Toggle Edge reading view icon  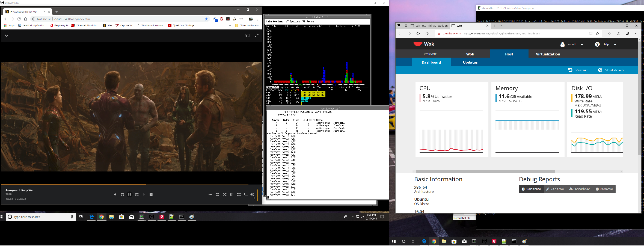tap(590, 34)
